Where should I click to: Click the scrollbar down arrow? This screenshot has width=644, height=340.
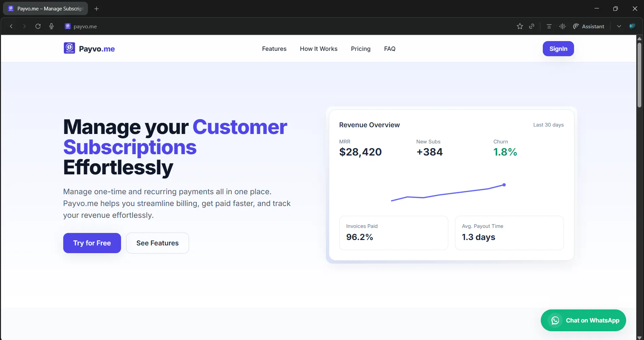coord(639,337)
